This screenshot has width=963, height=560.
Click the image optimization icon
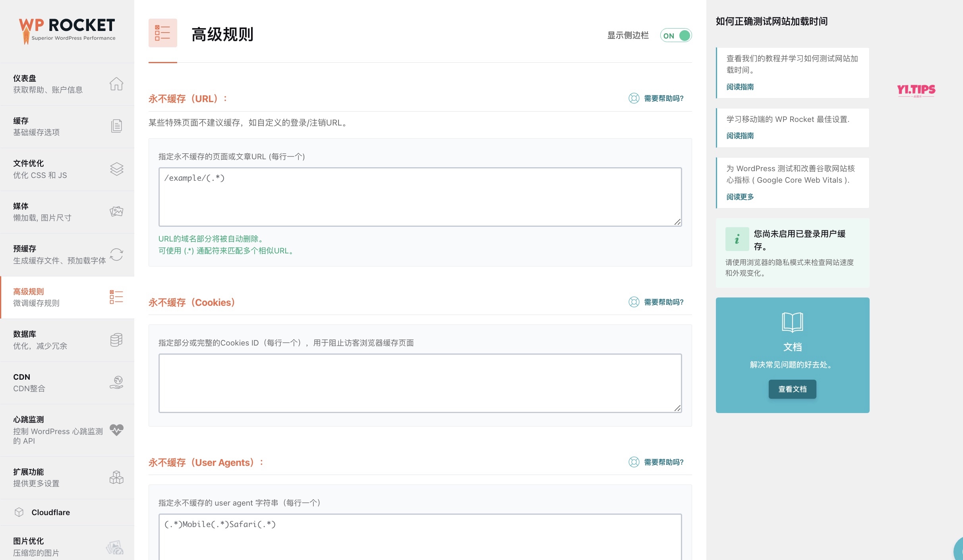point(115,547)
